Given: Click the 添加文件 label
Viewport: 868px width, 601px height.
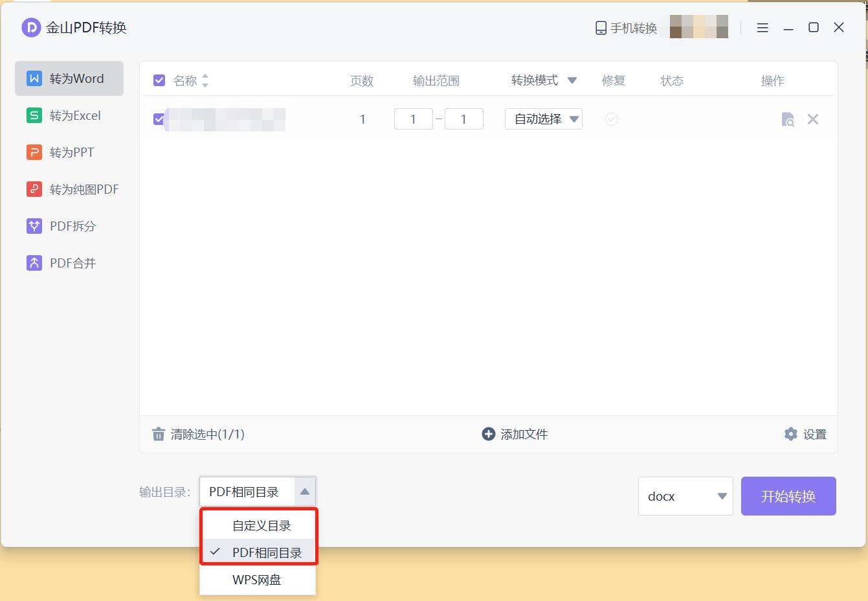Looking at the screenshot, I should (524, 434).
